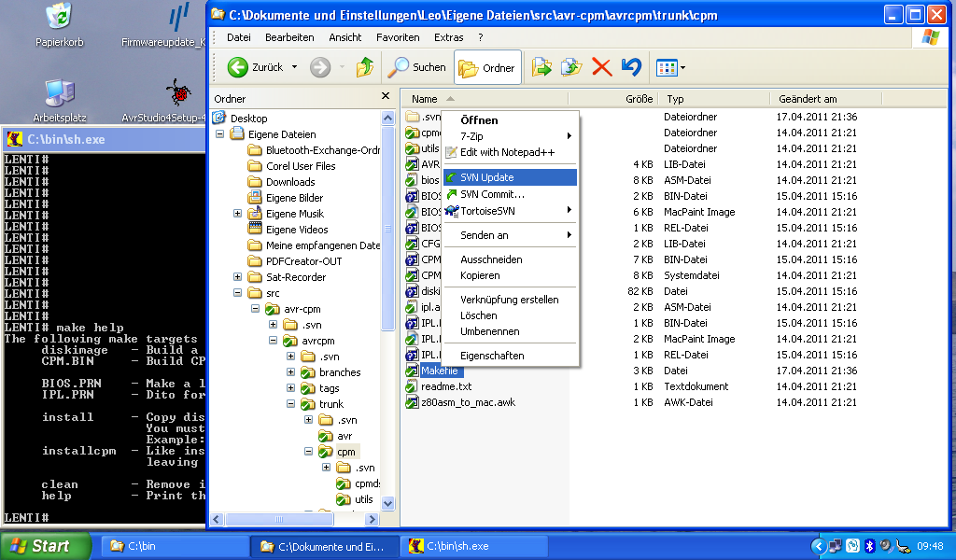Open the views dropdown button
The image size is (956, 560).
click(670, 67)
